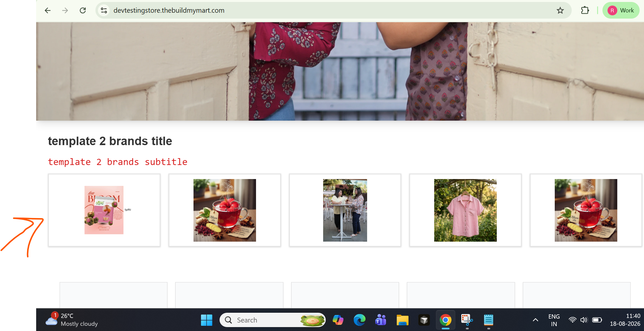Bookmark this page with the star icon
Screen dimensions: 644x331
point(560,10)
